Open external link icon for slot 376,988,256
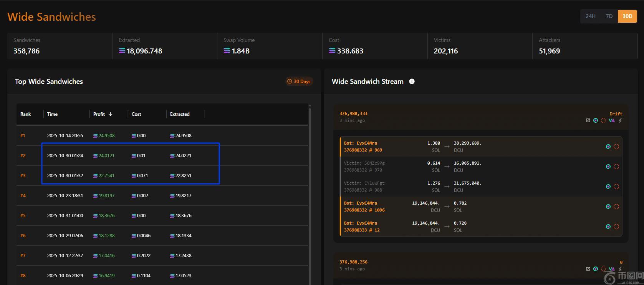Viewport: 644px width, 285px height. 588,269
